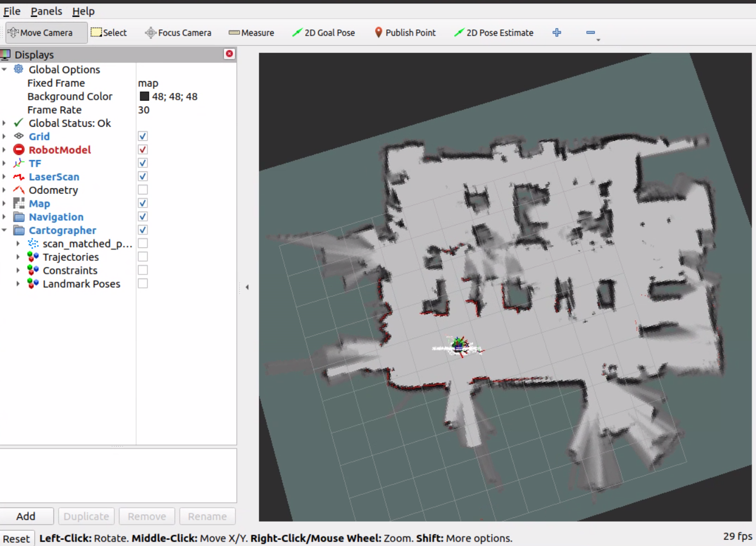Activate the 2D Goal Pose tool
Viewport: 756px width, 546px height.
coord(323,32)
